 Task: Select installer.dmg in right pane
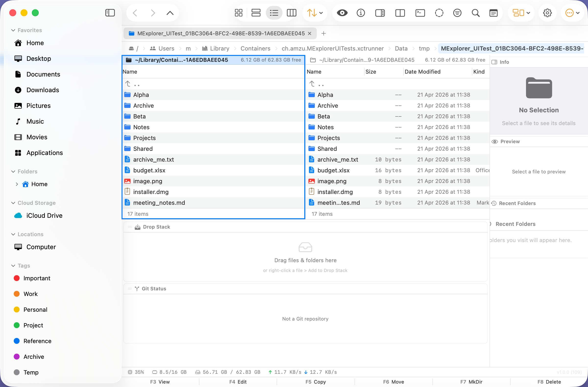(398, 192)
